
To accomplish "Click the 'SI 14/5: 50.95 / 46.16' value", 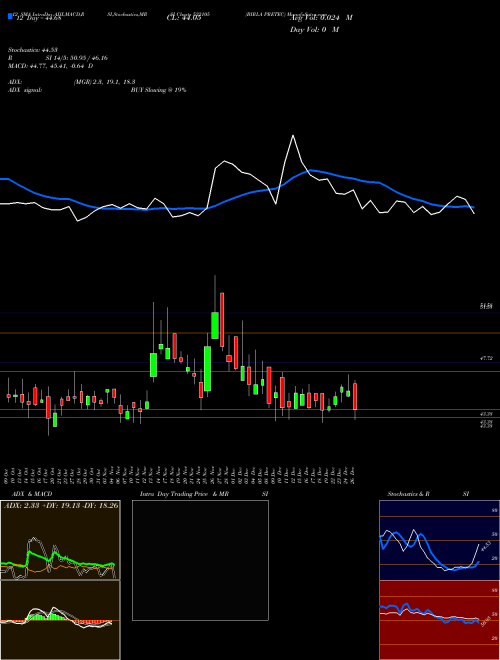I will point(77,58).
